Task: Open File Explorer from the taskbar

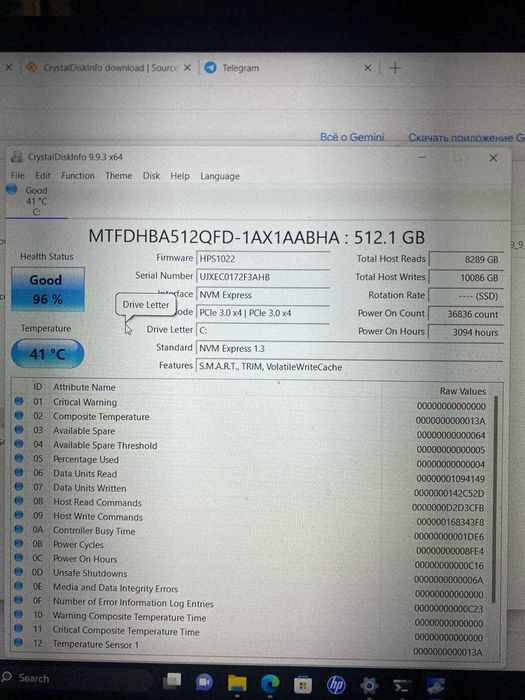Action: [x=237, y=683]
